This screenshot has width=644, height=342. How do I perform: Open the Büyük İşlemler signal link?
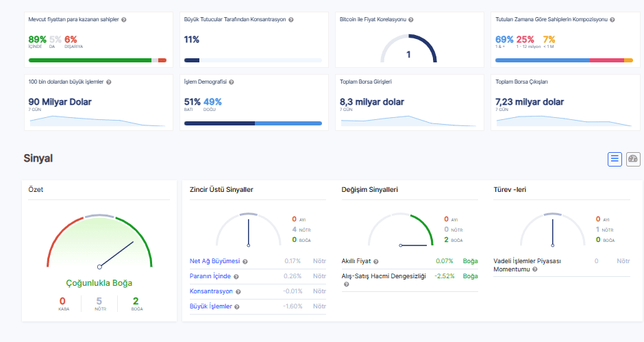pos(211,306)
